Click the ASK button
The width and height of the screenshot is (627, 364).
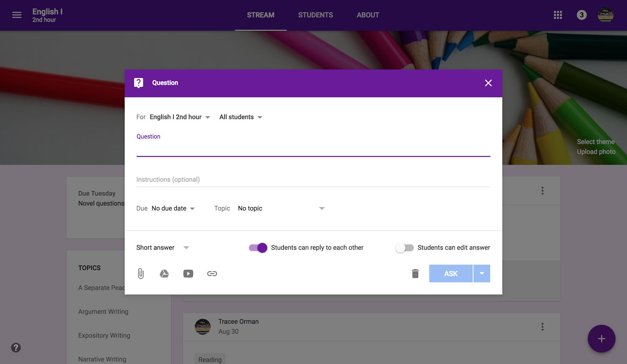pyautogui.click(x=451, y=273)
